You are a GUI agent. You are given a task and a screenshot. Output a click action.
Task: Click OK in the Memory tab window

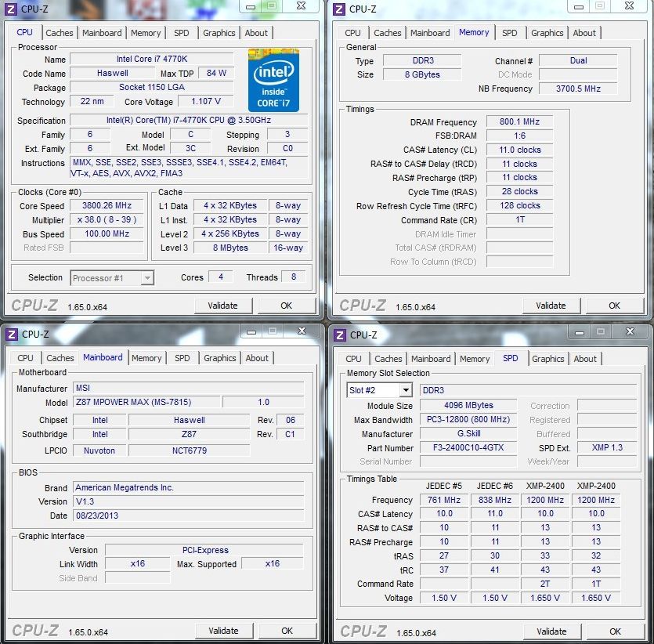pyautogui.click(x=614, y=306)
